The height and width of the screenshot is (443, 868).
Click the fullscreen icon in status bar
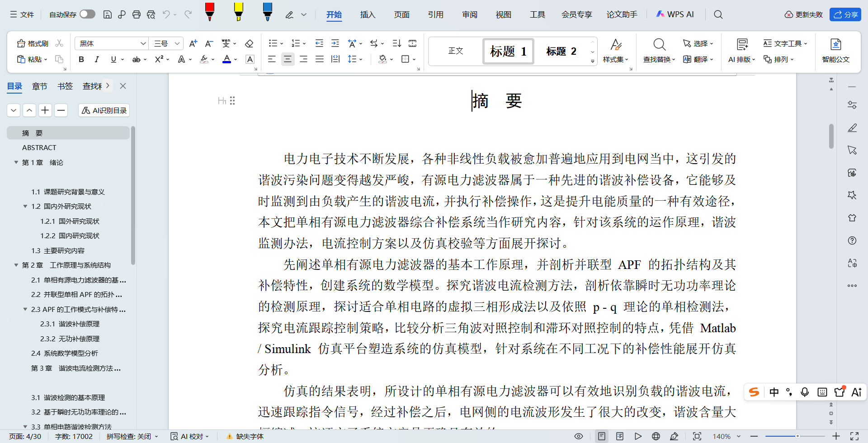tap(854, 436)
